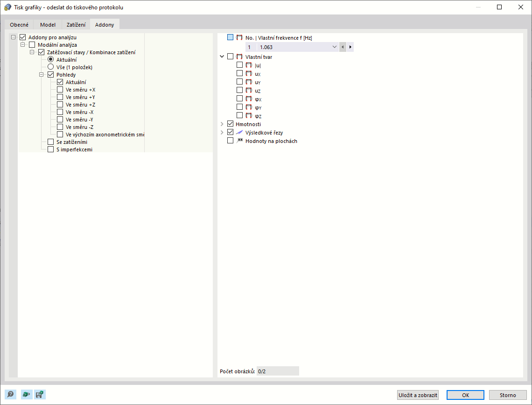Select the Aktuální radio button under Zatěžovací stavy

50,59
